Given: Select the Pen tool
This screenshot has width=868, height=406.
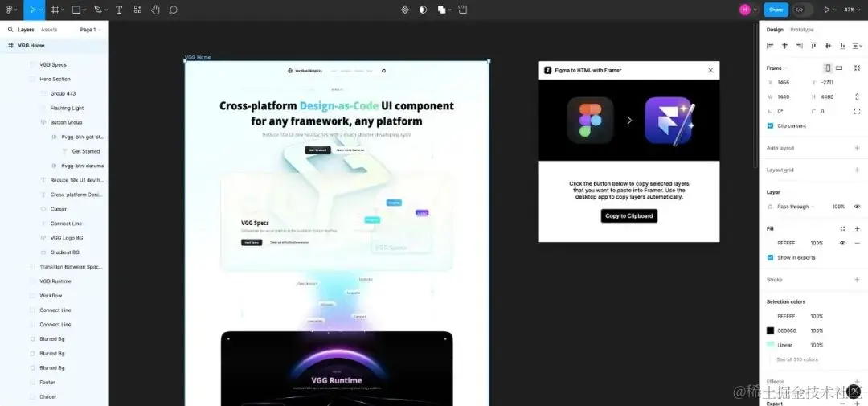Looking at the screenshot, I should click(x=97, y=10).
